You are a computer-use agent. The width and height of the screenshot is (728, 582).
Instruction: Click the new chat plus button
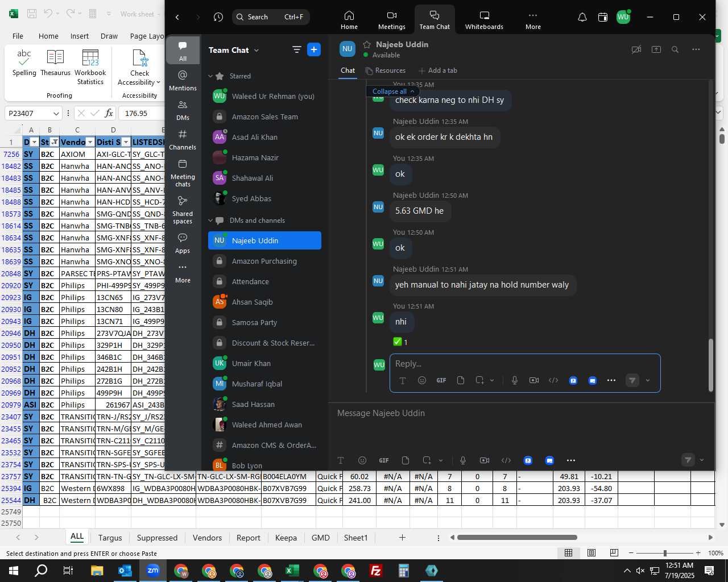point(314,49)
